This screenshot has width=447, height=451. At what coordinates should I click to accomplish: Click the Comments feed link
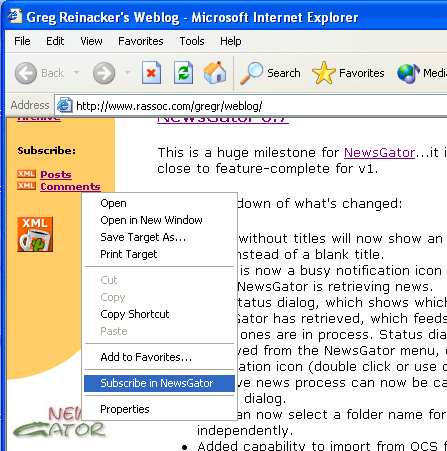[70, 186]
